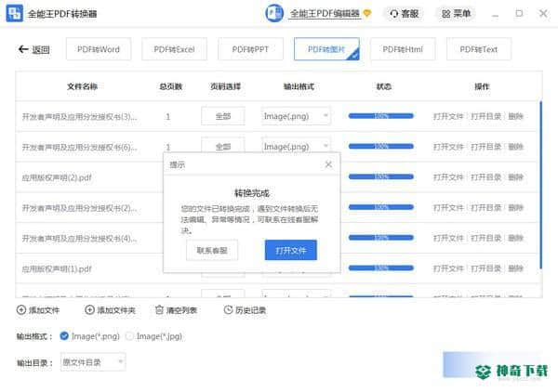Viewport: 558px width, 392px height.
Task: Click 清空列表 trash icon
Action: pyautogui.click(x=159, y=310)
